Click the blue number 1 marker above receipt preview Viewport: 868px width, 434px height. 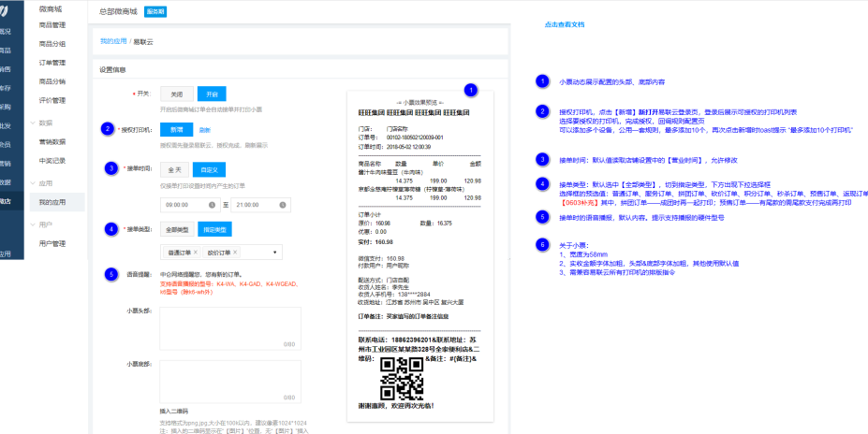[470, 91]
